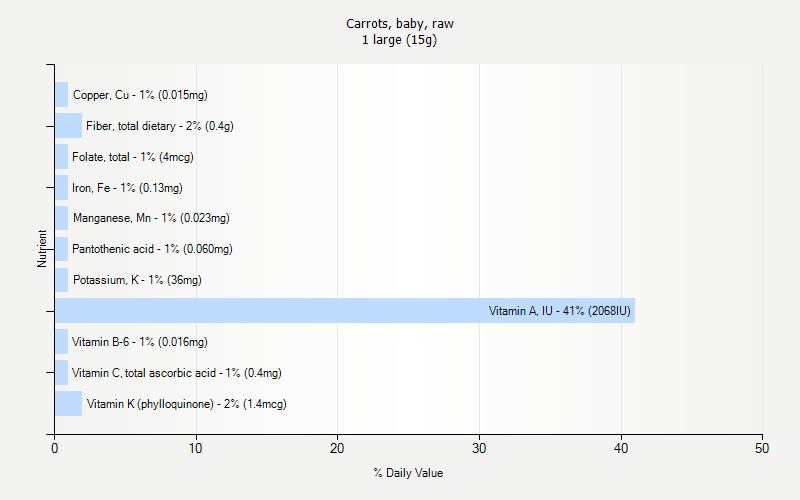
Task: Click the serving size '1 large (15g)'
Action: (399, 40)
